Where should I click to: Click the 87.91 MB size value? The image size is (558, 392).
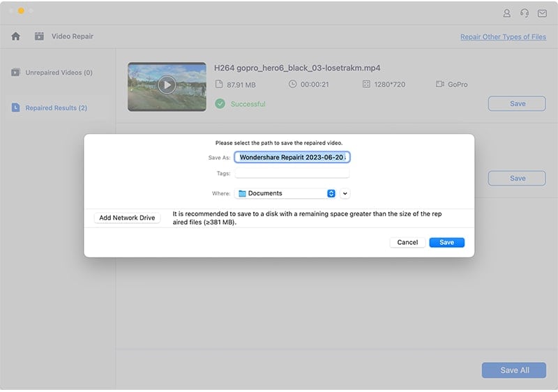point(241,84)
